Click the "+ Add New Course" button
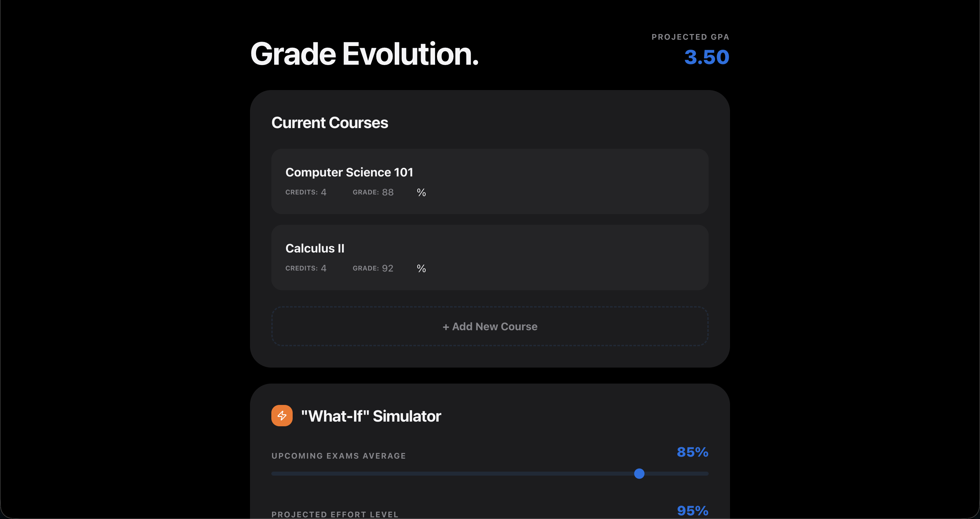This screenshot has width=980, height=519. 490,326
